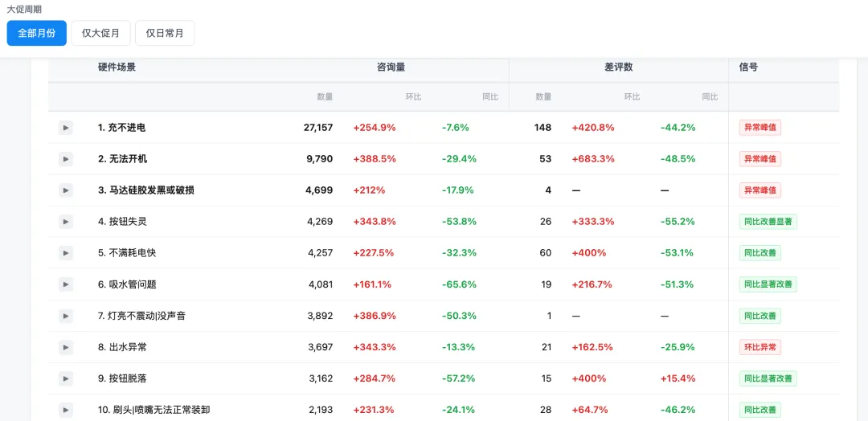Viewport: 868px width, 421px height.
Task: Click 异常峰值 tag in 无法开机 row
Action: (x=760, y=159)
